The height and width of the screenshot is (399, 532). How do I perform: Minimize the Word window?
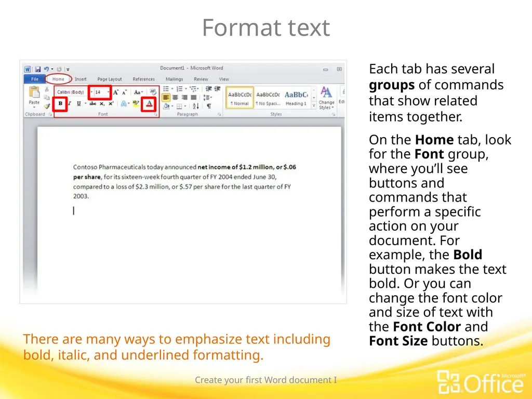[x=326, y=69]
